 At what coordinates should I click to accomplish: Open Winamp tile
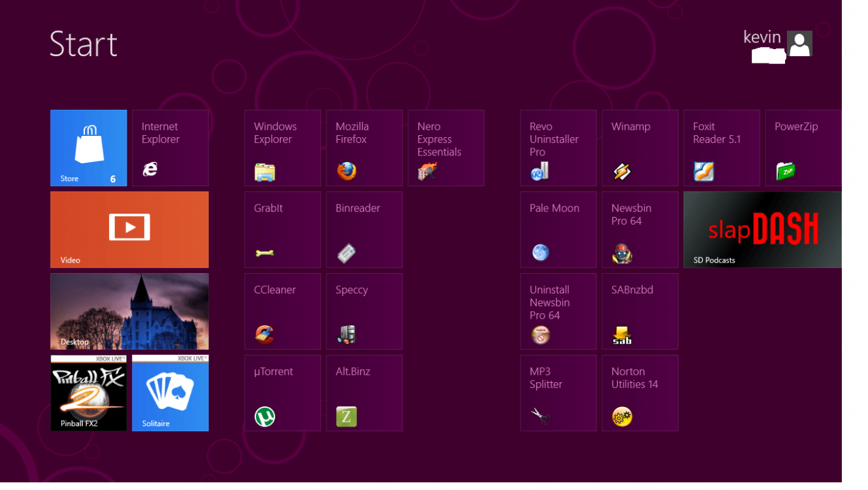tap(639, 148)
